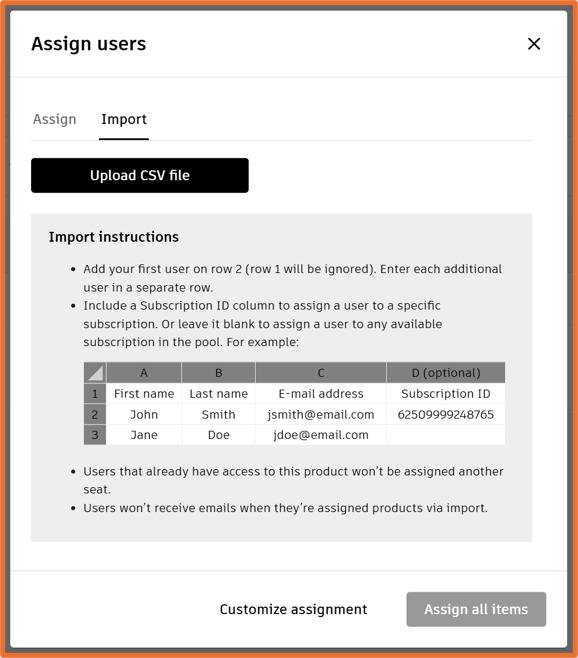Open Customize assignment
Image resolution: width=578 pixels, height=658 pixels.
click(x=293, y=609)
